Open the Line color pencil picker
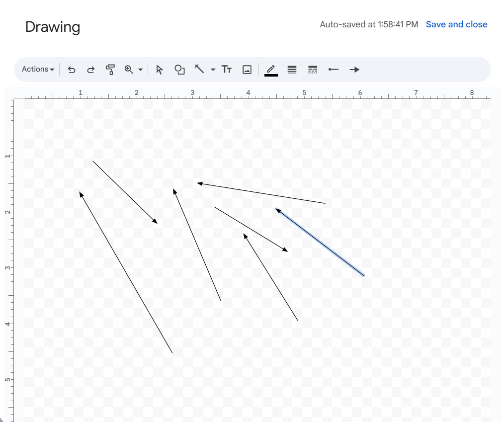 271,70
